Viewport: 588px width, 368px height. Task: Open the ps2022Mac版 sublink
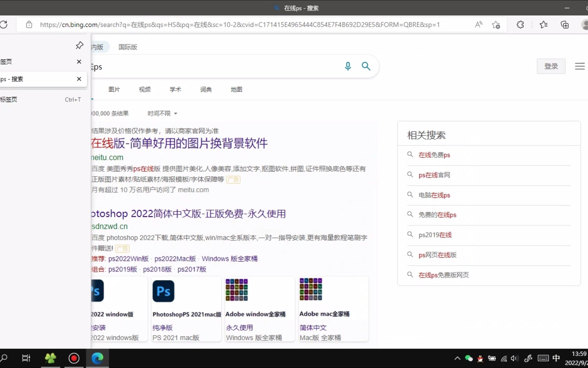175,259
